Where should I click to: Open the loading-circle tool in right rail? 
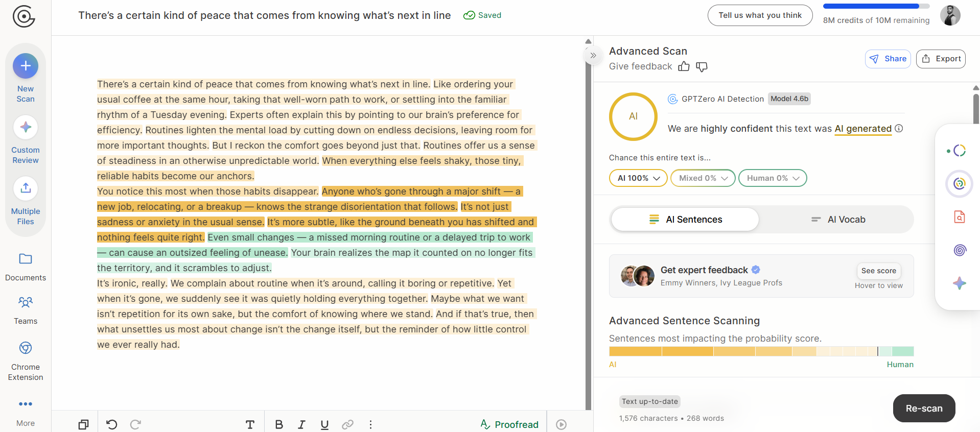point(959,150)
